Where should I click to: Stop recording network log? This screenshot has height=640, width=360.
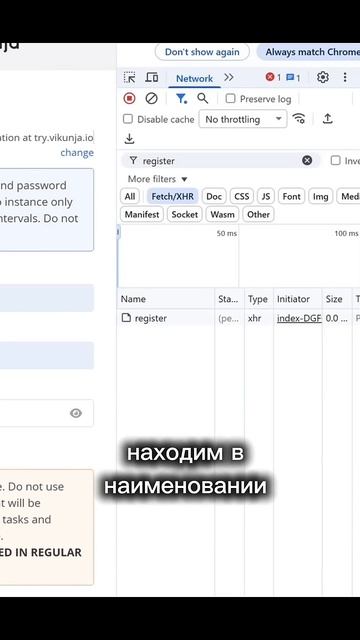coord(129,98)
